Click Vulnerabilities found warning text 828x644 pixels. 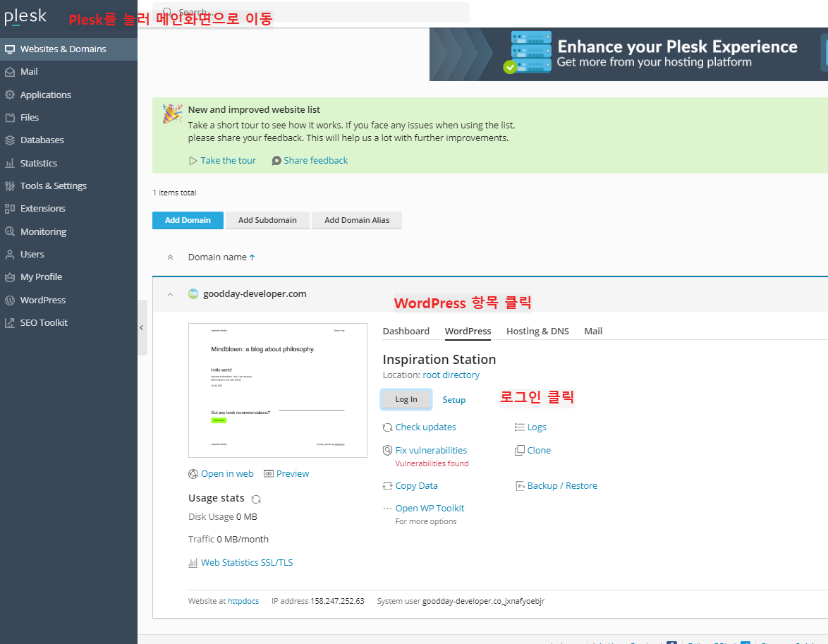[x=432, y=464]
